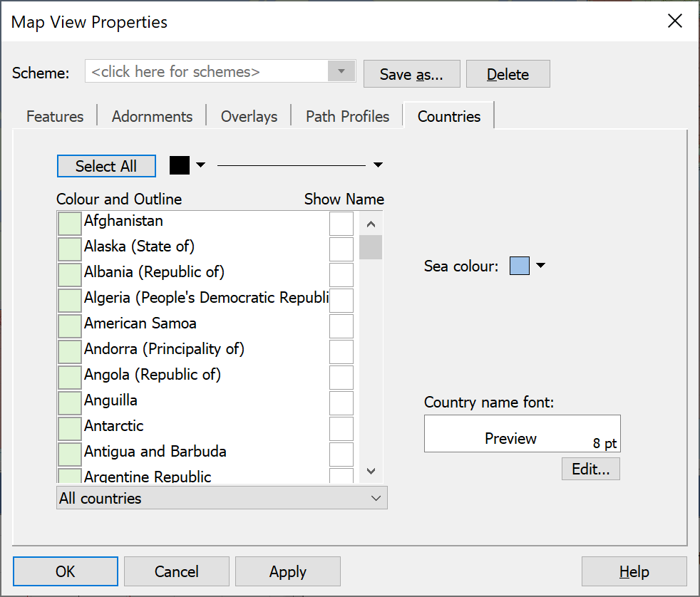Click the country list scroll-down arrow
The height and width of the screenshot is (597, 700).
(371, 471)
